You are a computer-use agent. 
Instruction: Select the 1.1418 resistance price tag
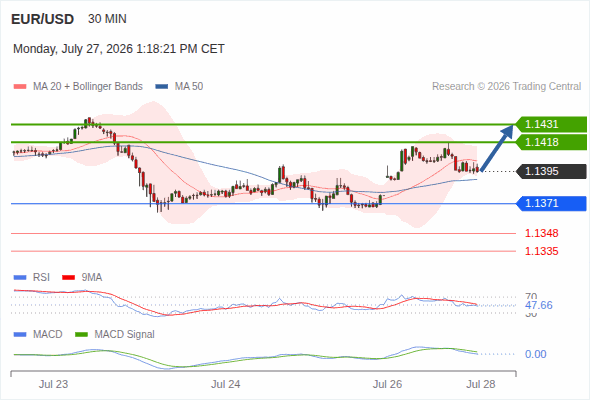click(x=551, y=142)
